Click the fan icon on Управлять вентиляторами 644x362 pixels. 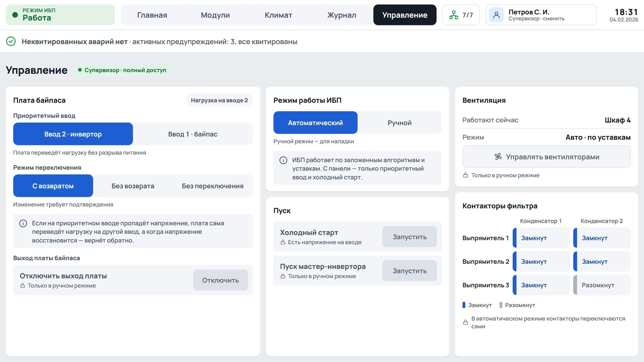pos(498,157)
